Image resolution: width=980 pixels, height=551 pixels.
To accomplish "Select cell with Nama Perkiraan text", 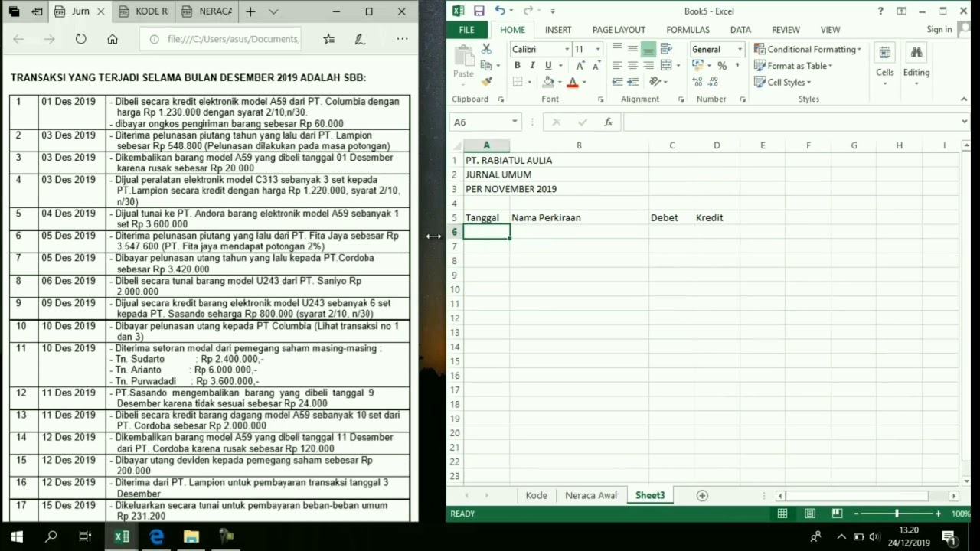I will tap(579, 217).
